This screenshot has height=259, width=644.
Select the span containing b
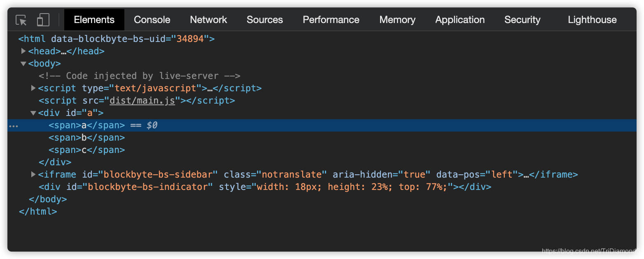click(86, 138)
